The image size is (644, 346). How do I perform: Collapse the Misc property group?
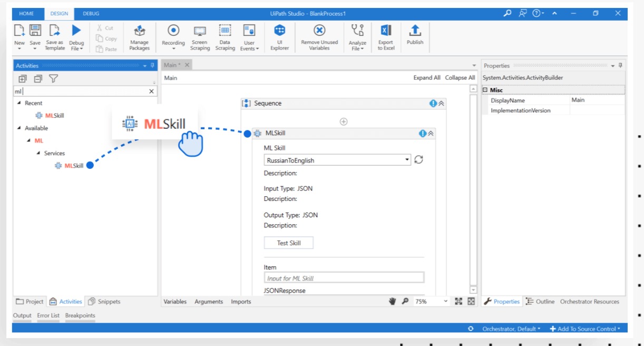(x=485, y=90)
